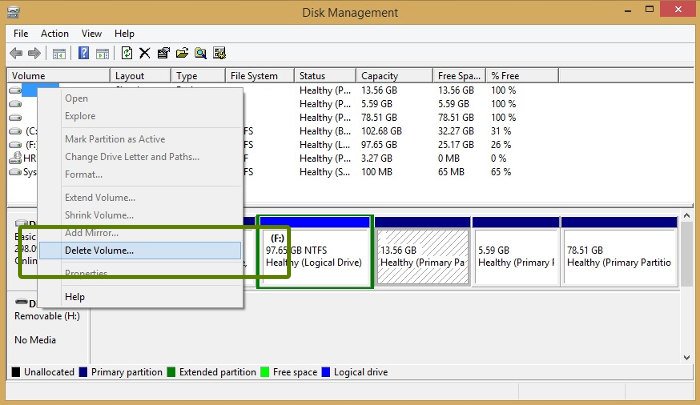Open the View menu
Screen dimensions: 700x405
coord(92,33)
